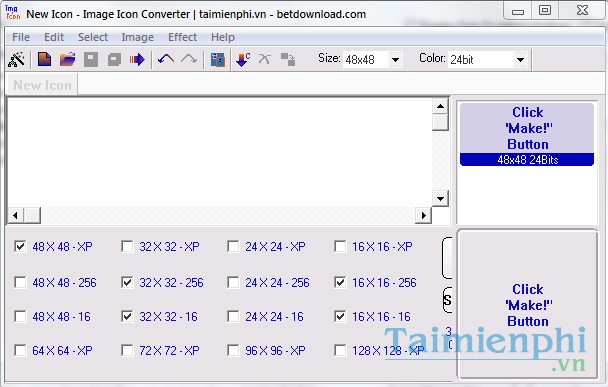Open an image with the folder icon
This screenshot has height=387, width=608.
point(67,60)
